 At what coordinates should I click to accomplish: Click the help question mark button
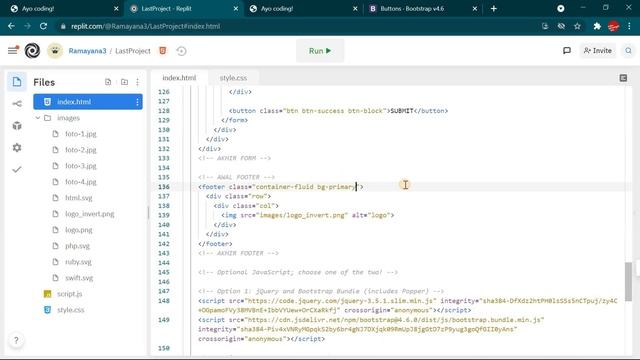(x=16, y=340)
